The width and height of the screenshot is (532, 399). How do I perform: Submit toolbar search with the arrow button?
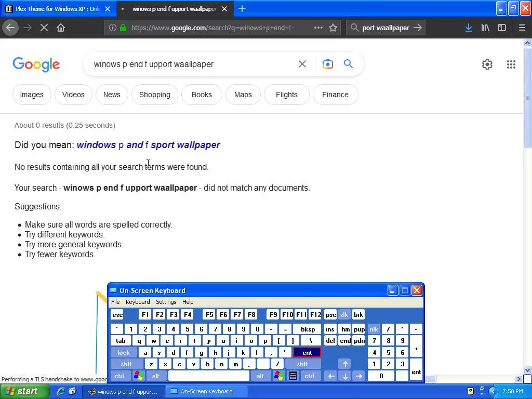click(x=418, y=28)
